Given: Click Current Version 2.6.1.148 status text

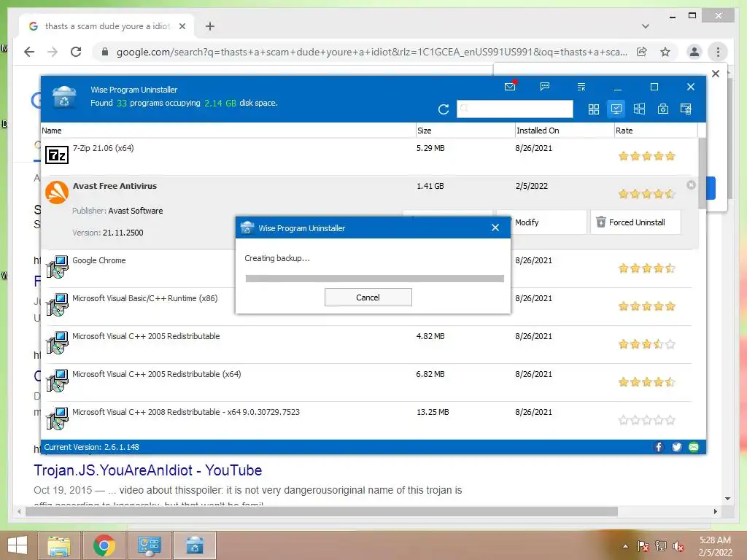Looking at the screenshot, I should (x=91, y=447).
